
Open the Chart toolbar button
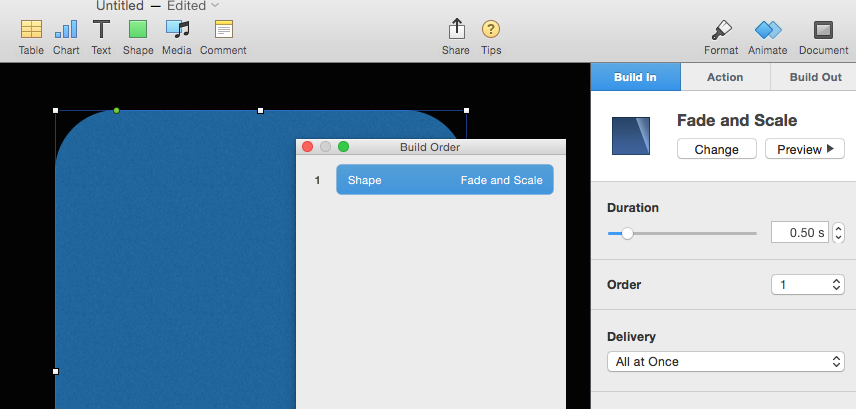[66, 37]
